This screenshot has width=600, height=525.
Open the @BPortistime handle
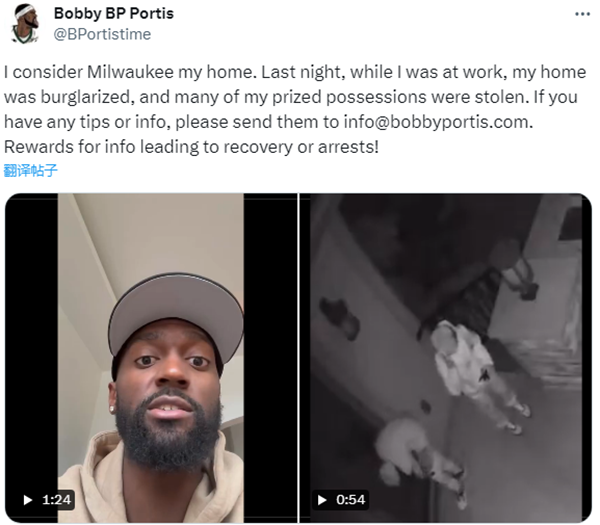103,34
